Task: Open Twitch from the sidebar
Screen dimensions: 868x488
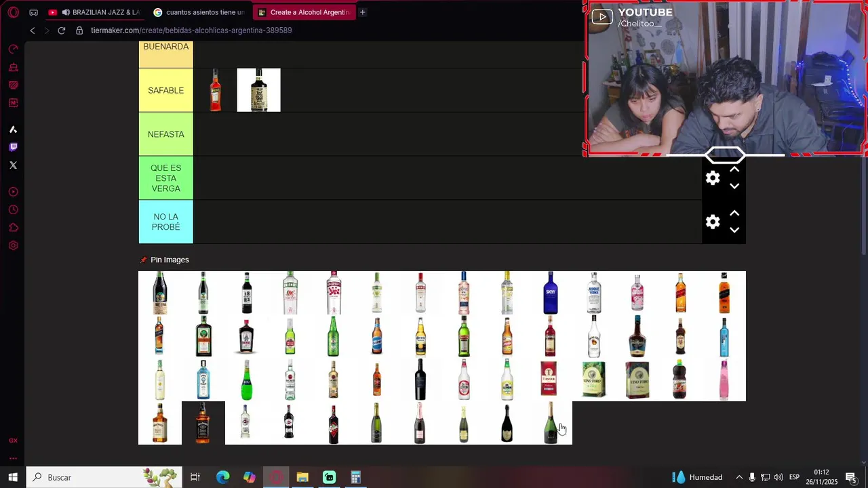Action: (x=13, y=147)
